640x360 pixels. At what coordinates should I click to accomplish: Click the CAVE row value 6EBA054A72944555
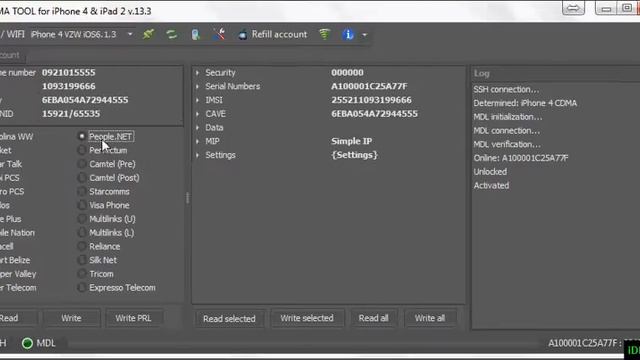374,114
